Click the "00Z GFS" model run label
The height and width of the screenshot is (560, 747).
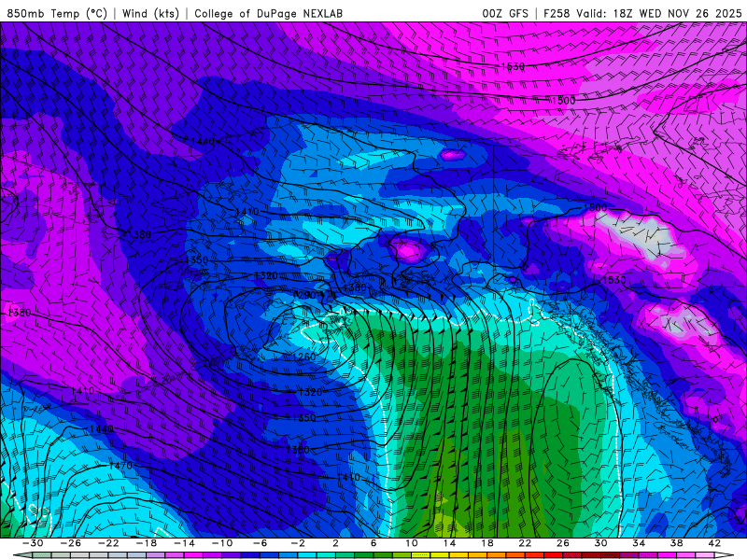point(505,13)
